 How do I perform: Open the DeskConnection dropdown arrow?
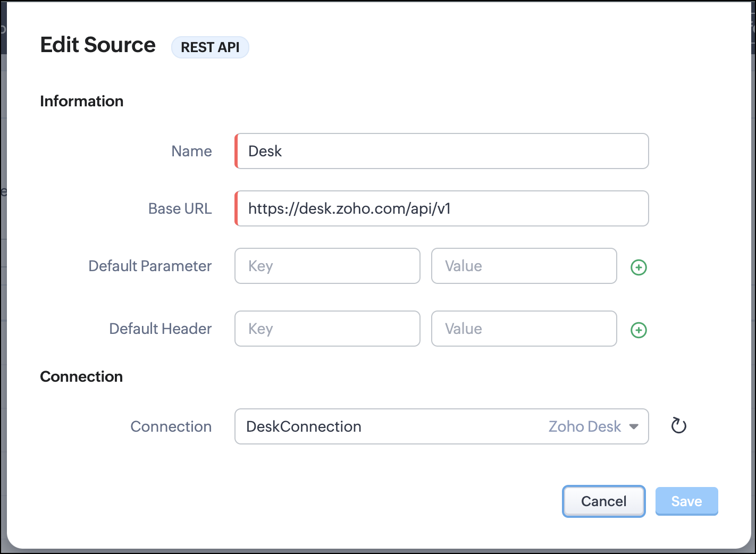pyautogui.click(x=634, y=426)
